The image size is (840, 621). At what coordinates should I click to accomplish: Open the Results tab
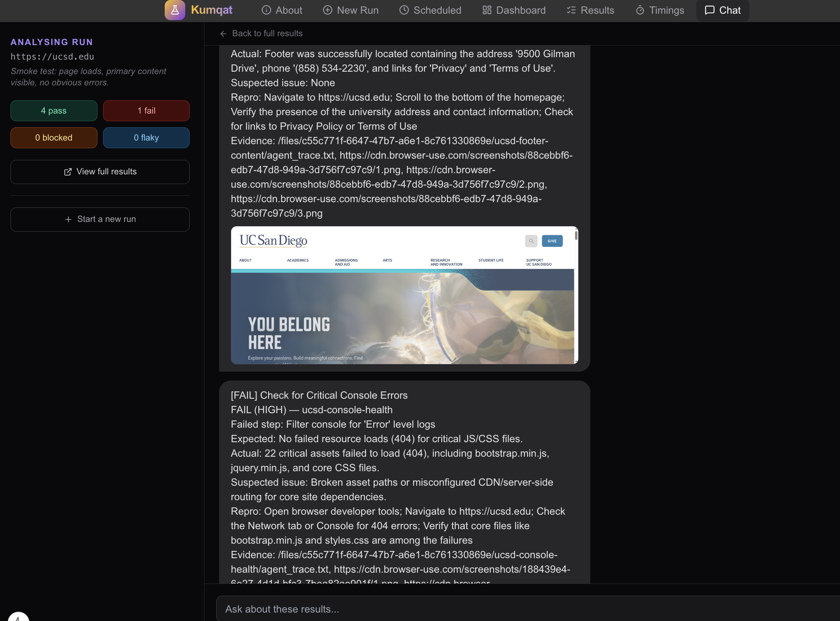point(590,10)
